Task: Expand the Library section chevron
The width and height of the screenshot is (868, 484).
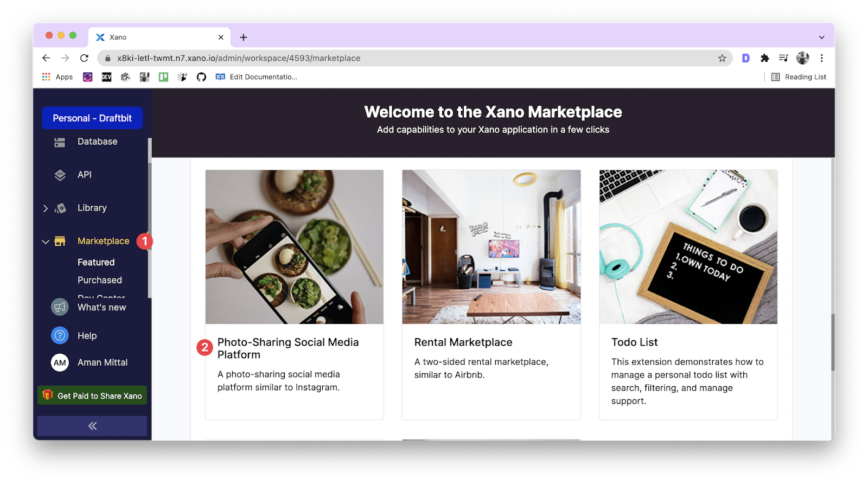Action: [x=46, y=208]
